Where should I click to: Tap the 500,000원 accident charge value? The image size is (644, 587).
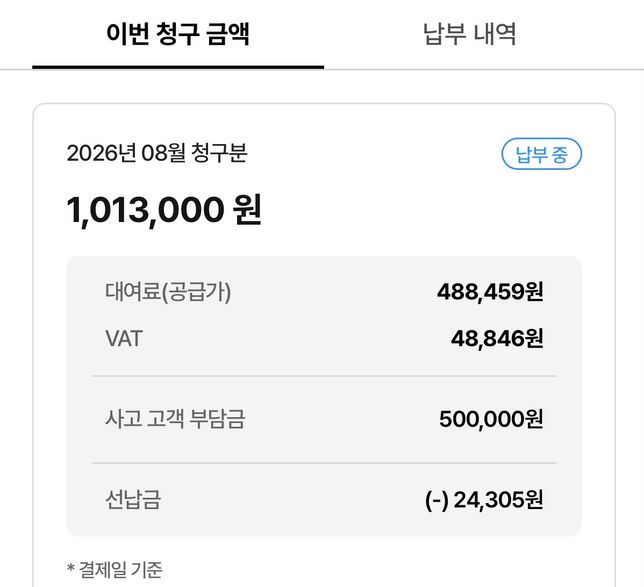point(491,419)
